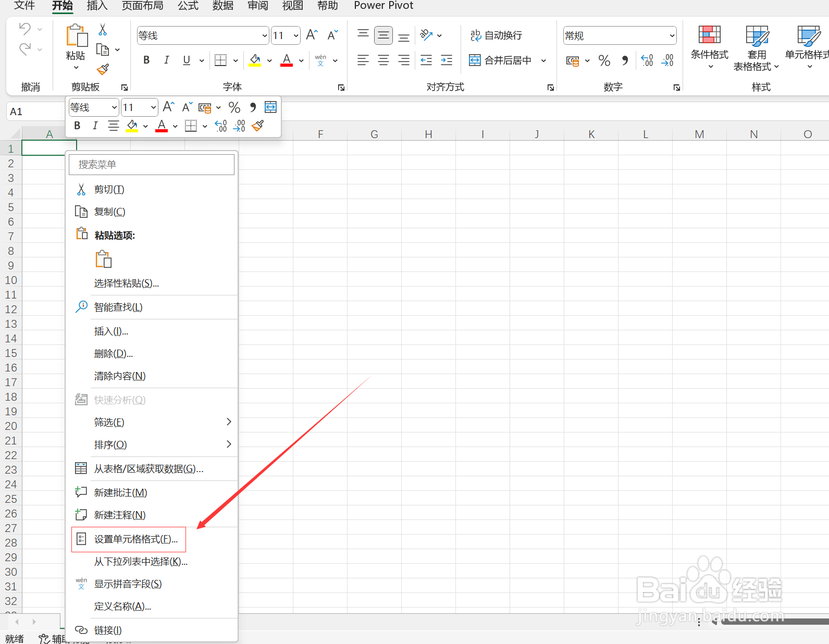Screen dimensions: 829x644
Task: Click the Copy icon in clipboard group
Action: pyautogui.click(x=103, y=50)
